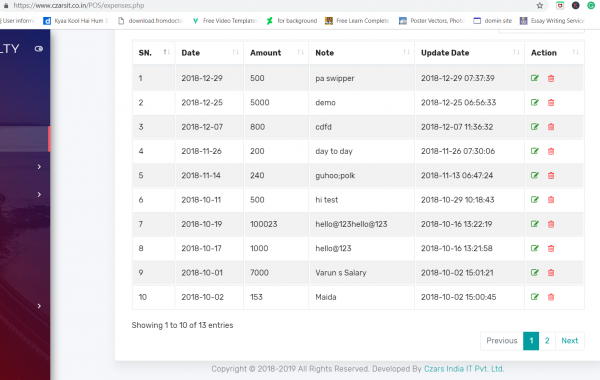This screenshot has height=380, width=600.
Task: Delete the 'cdfd' expense entry
Action: (x=551, y=127)
